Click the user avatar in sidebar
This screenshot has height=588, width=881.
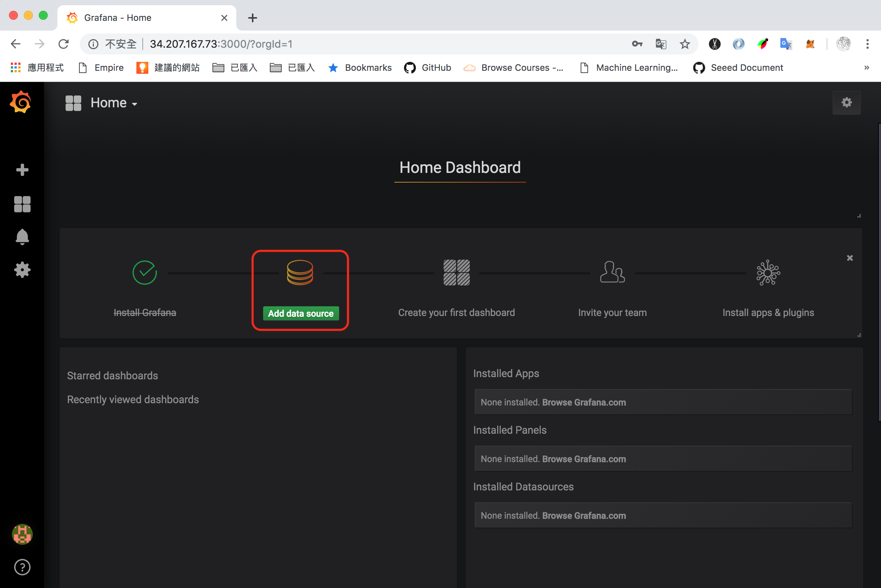[x=22, y=534]
